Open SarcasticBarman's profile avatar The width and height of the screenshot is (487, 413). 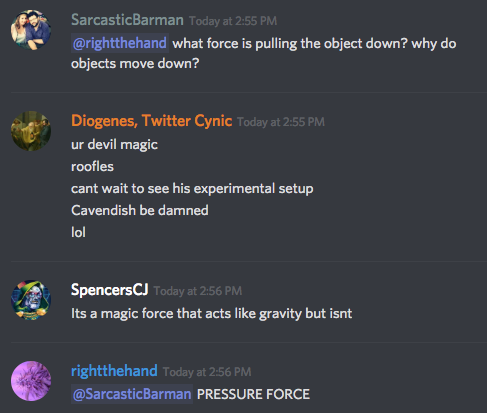pos(31,30)
